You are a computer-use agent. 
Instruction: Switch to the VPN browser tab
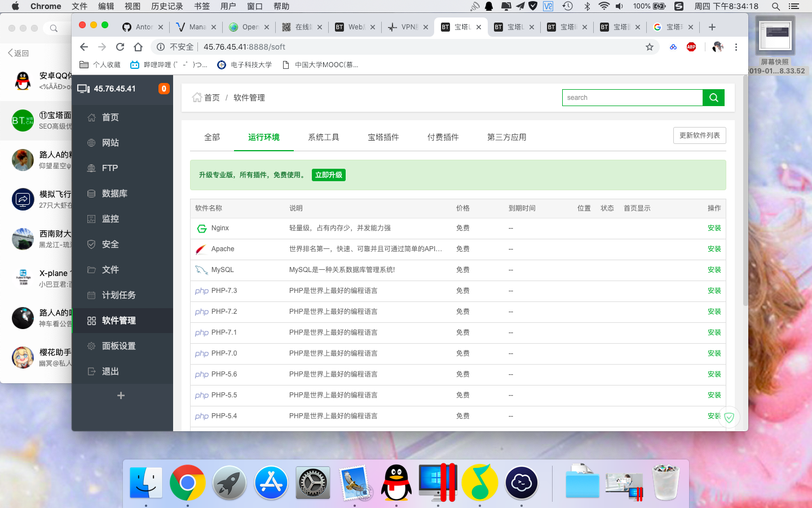click(x=408, y=27)
